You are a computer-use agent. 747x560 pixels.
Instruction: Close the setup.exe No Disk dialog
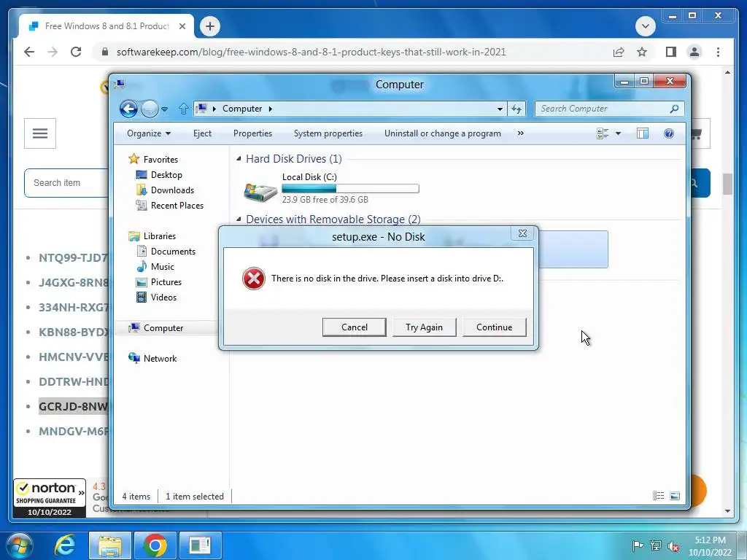(x=522, y=233)
